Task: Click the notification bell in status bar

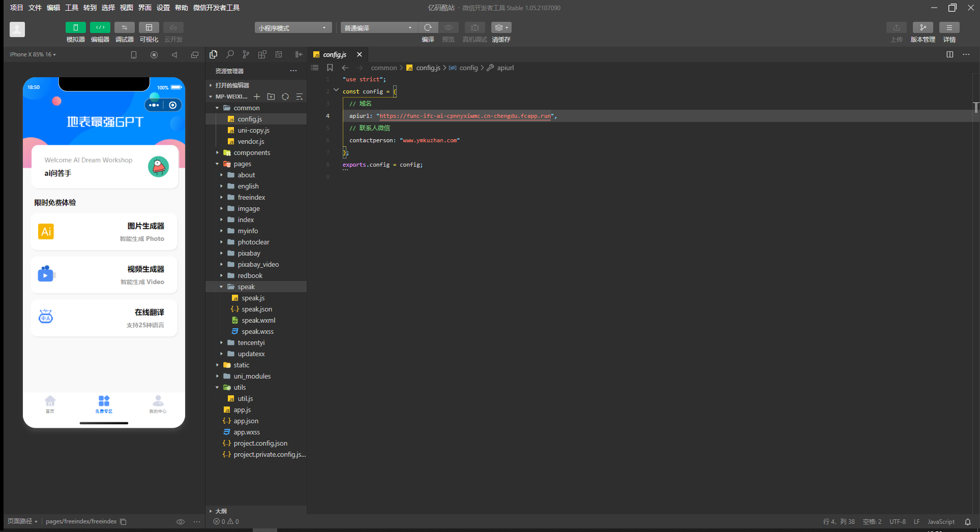Action: 968,522
